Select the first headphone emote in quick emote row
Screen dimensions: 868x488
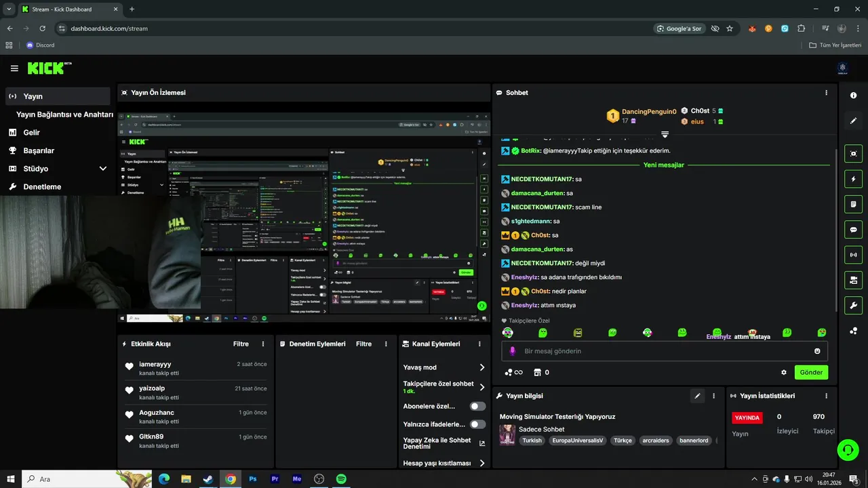coord(508,332)
